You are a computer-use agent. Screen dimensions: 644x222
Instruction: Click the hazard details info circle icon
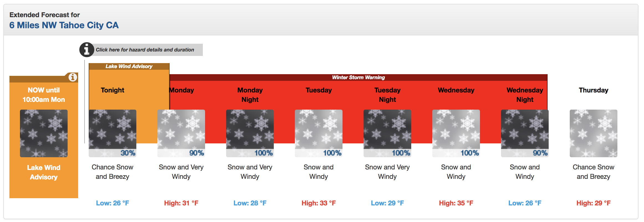87,50
